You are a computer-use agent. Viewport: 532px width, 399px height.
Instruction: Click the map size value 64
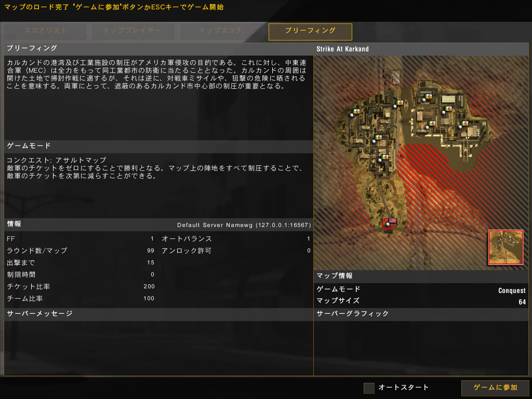(x=522, y=302)
